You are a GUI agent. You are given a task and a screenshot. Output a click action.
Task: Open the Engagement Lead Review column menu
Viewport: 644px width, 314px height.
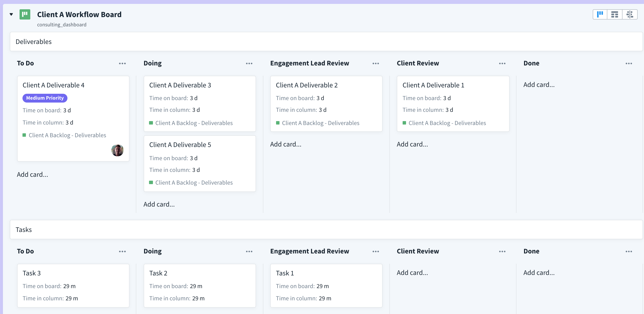tap(376, 63)
